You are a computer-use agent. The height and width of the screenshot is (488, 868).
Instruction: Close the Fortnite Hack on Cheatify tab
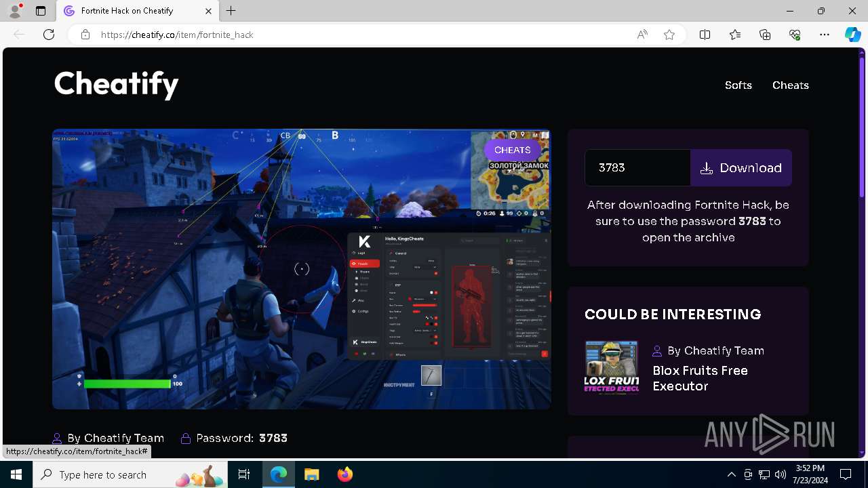(208, 11)
